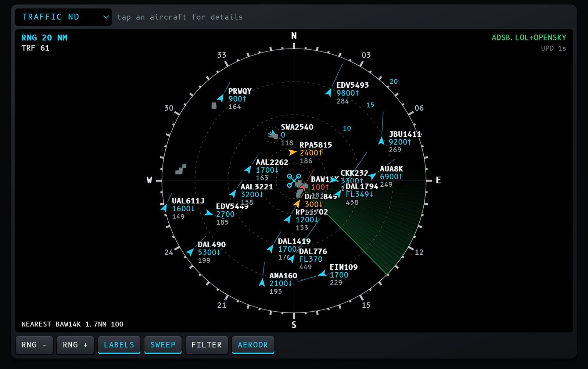The height and width of the screenshot is (369, 588).
Task: Open the TRAFFIC ND mode dropdown
Action: (63, 17)
